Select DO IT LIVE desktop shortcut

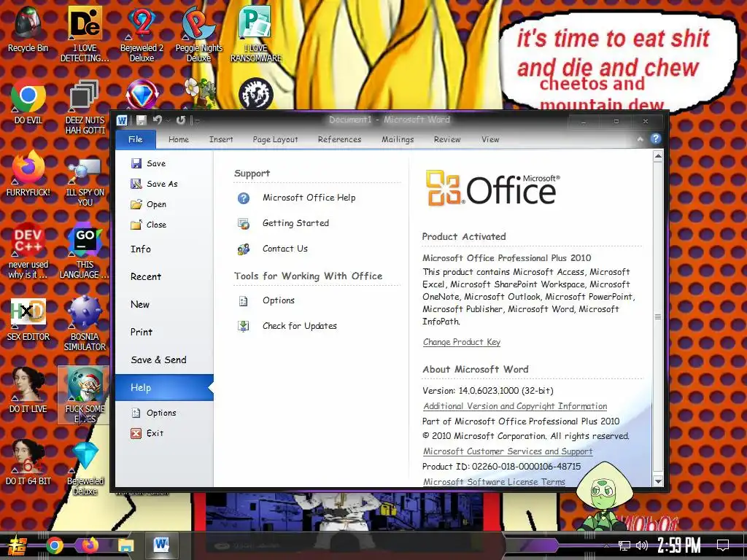tap(28, 390)
